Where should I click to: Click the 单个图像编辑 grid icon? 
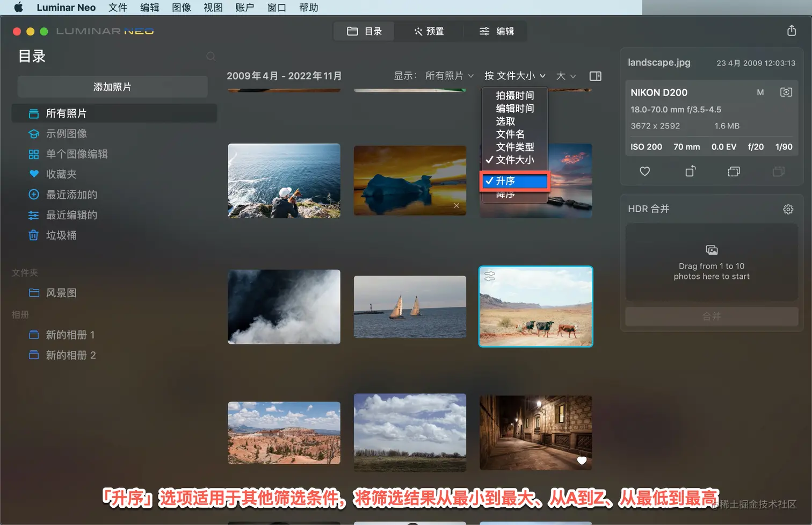tap(34, 154)
